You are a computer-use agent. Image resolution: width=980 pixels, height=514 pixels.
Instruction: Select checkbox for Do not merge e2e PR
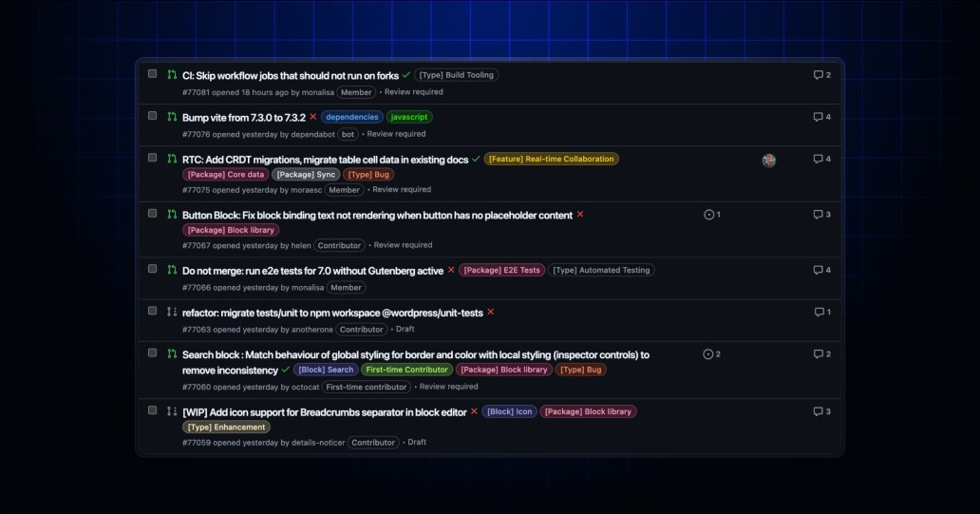152,269
